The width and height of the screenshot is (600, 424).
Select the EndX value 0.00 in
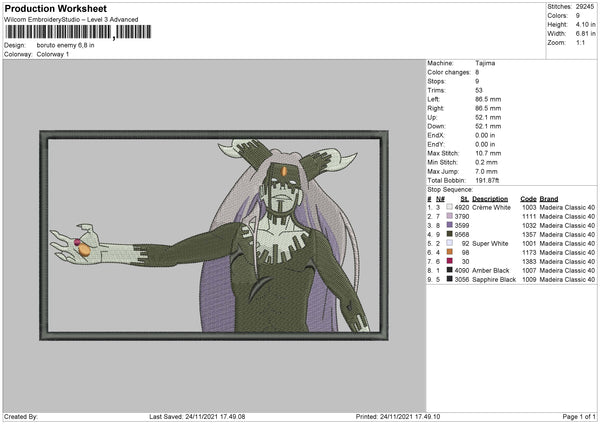tap(485, 135)
